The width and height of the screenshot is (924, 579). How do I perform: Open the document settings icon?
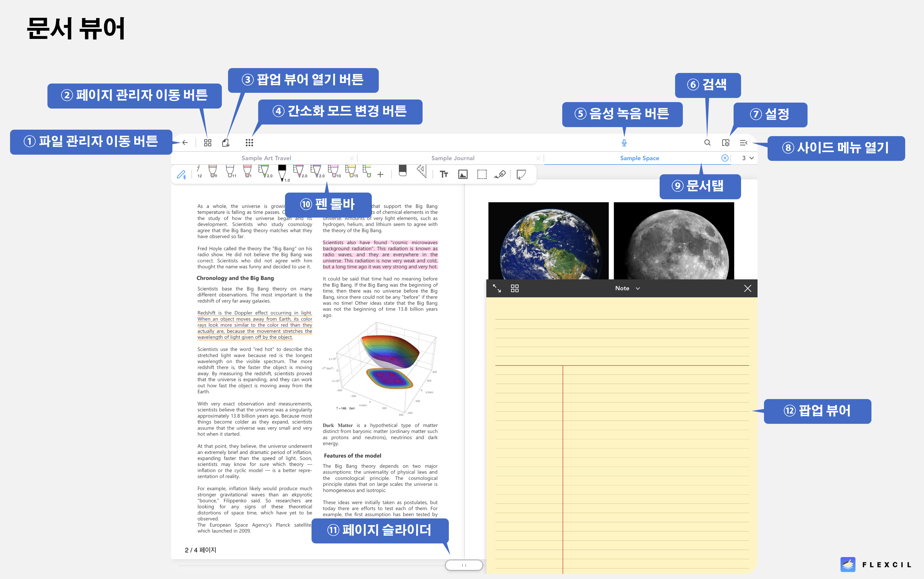point(726,143)
